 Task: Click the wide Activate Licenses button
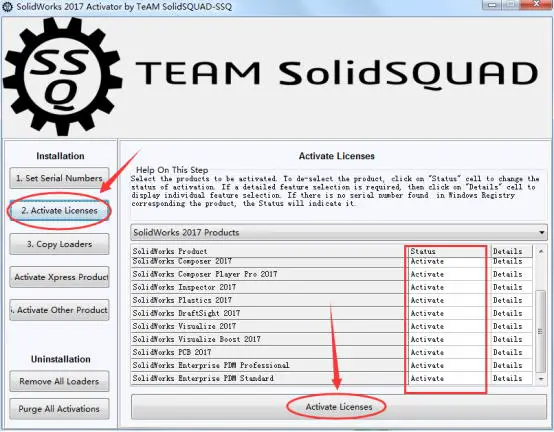(339, 407)
